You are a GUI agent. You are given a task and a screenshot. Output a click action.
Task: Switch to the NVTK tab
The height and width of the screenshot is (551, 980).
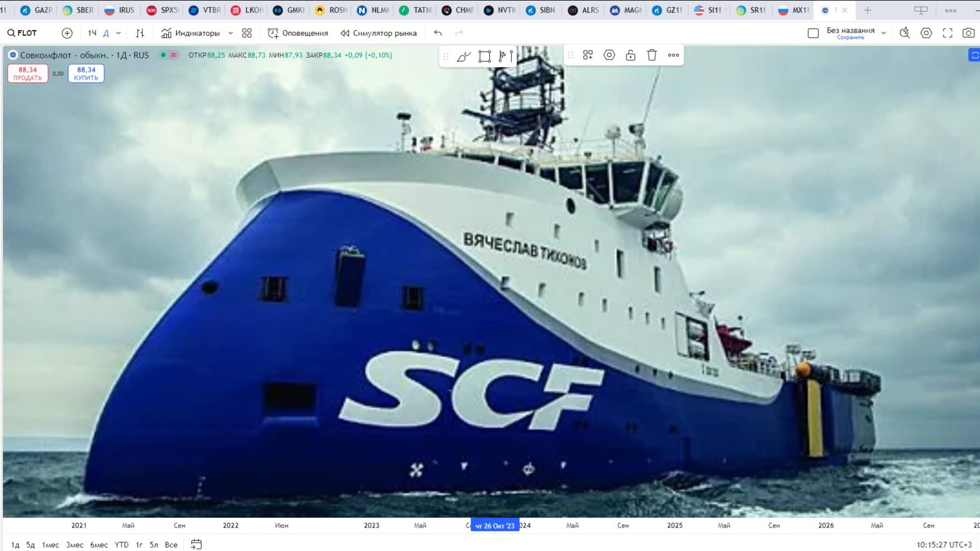coord(499,10)
